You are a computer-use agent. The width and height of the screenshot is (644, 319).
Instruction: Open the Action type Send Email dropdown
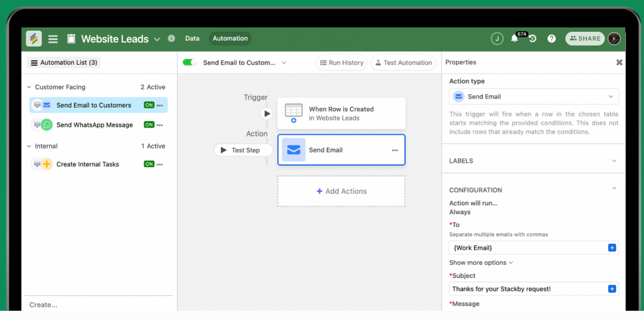coord(534,97)
